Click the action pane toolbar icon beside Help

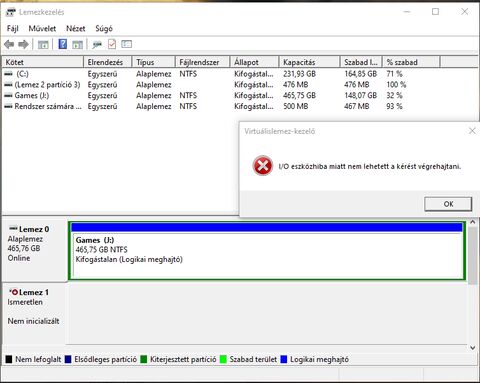click(77, 44)
